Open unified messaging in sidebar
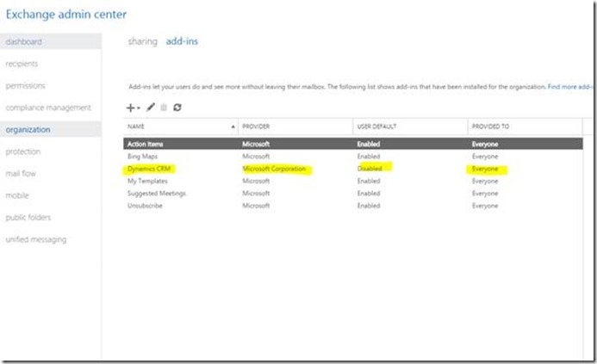597x364 pixels. [36, 239]
